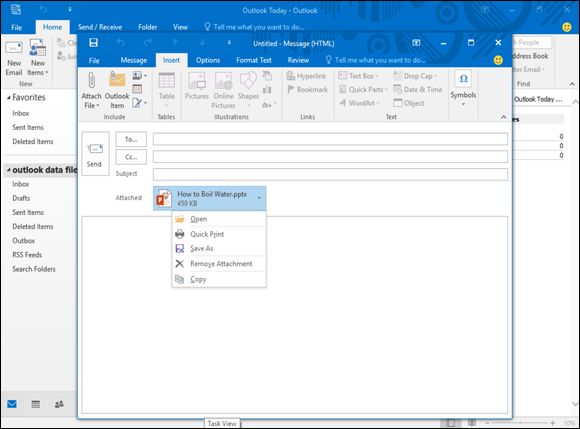580x429 pixels.
Task: Click the Calendar icon in bottom navigation
Action: [x=36, y=404]
